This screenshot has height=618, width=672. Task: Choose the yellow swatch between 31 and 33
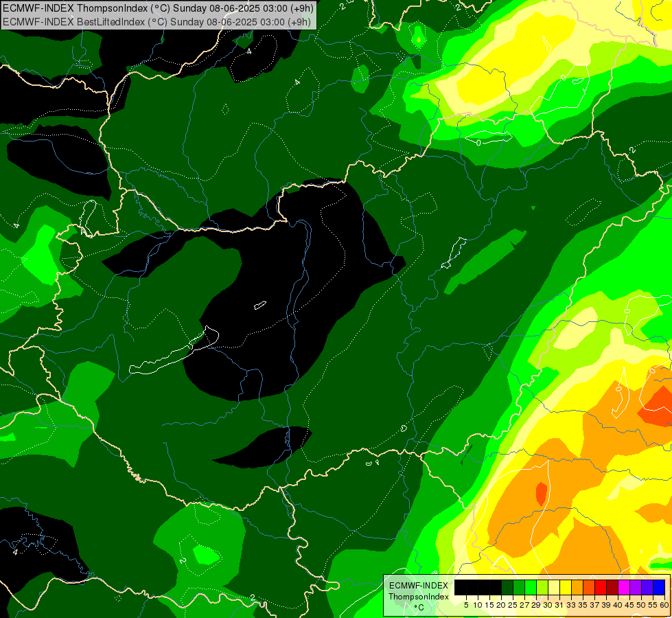566,587
